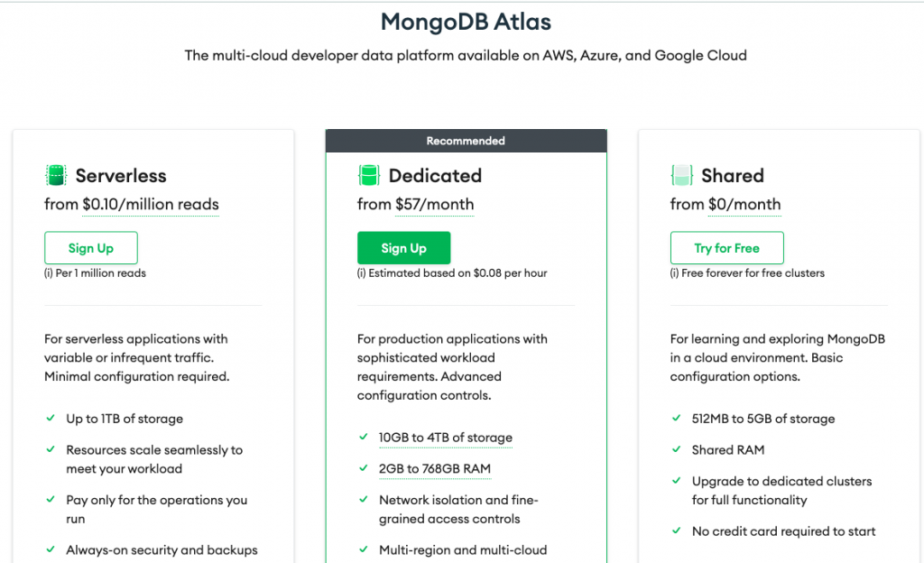This screenshot has height=563, width=924.
Task: Click 'Pay only for the operations you run'
Action: coord(157,510)
